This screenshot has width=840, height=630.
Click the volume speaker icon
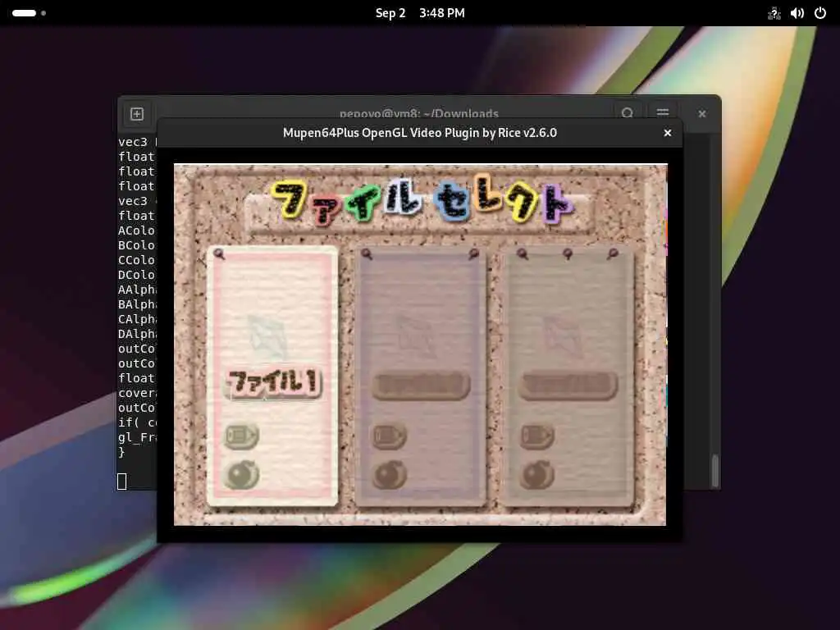coord(797,13)
